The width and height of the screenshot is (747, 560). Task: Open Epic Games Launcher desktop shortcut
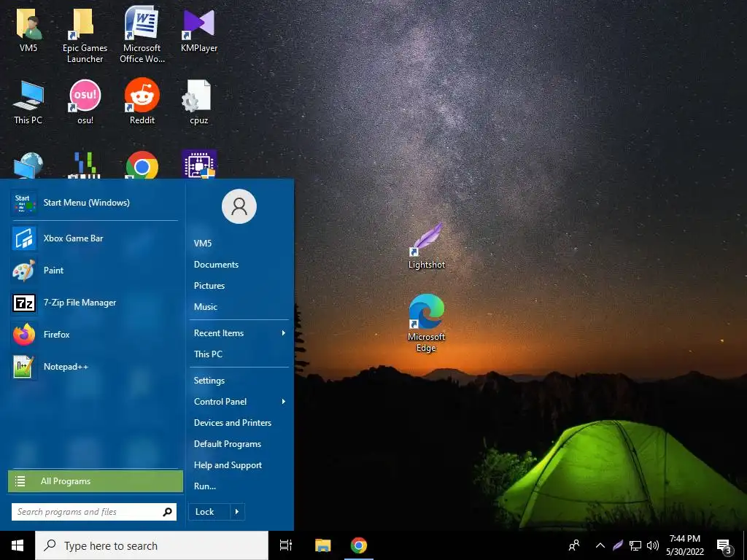[x=85, y=34]
